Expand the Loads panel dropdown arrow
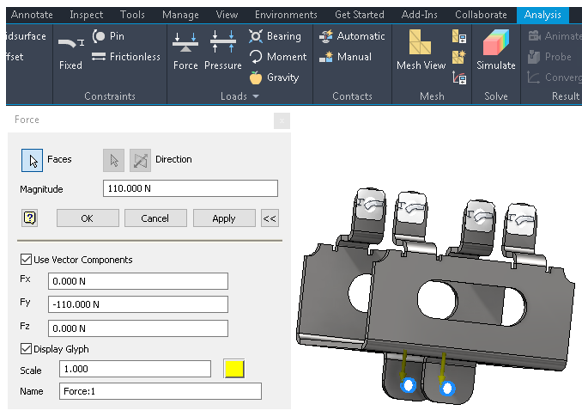 coord(256,96)
